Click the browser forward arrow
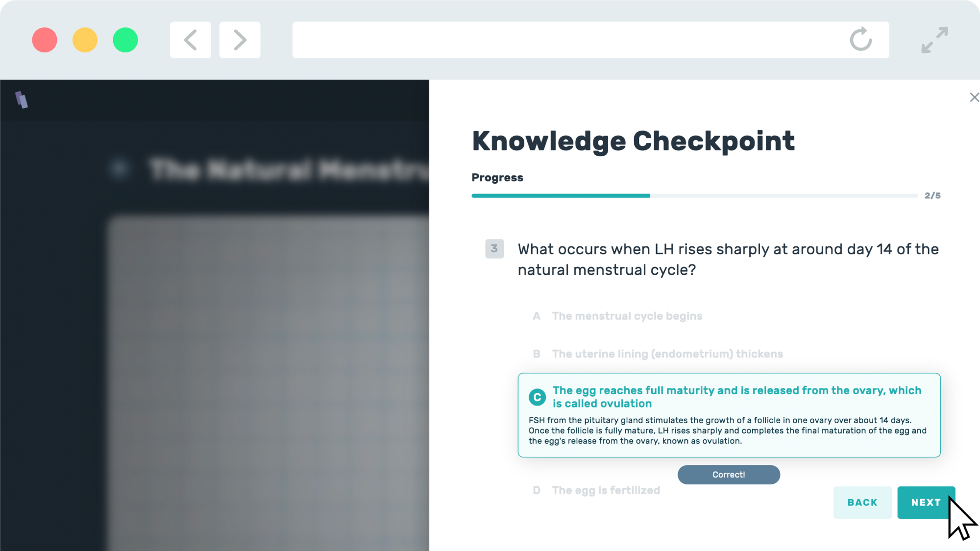This screenshot has width=980, height=551. click(x=240, y=40)
